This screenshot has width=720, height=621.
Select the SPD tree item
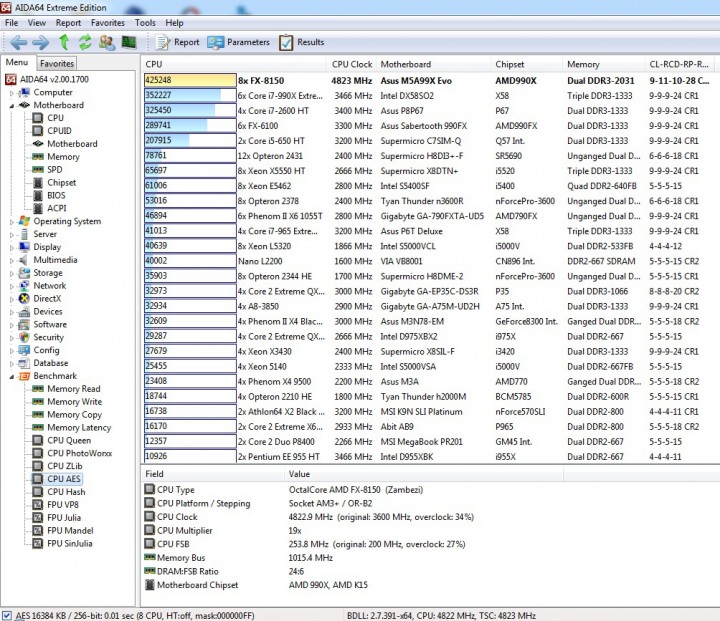[x=55, y=169]
